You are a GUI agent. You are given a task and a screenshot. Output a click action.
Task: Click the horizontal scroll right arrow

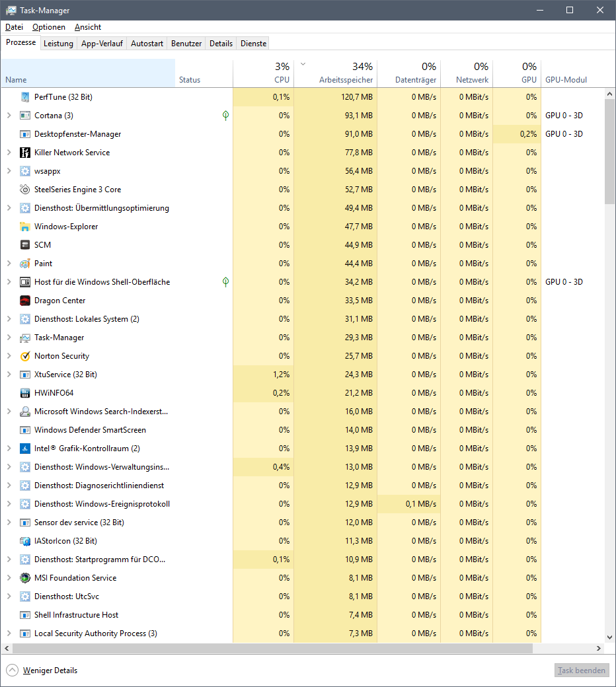pos(599,648)
